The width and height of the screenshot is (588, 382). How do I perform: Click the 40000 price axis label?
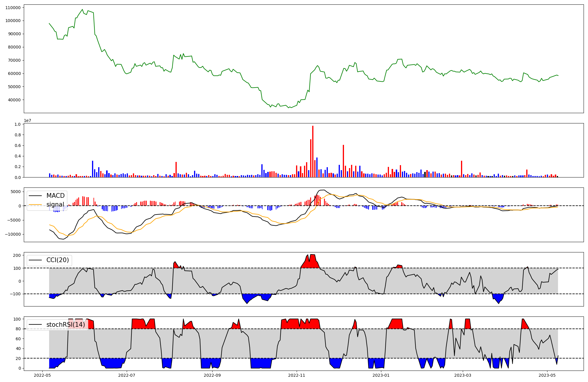pos(14,100)
